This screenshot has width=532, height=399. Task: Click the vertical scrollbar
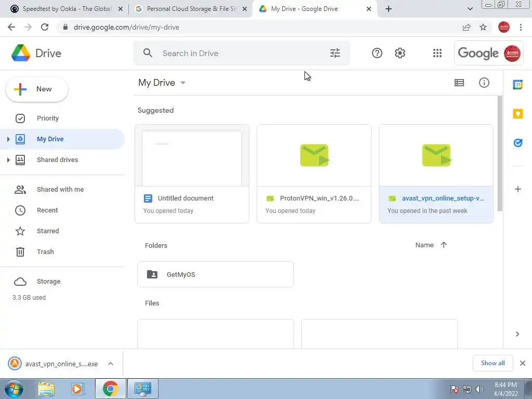(x=500, y=153)
